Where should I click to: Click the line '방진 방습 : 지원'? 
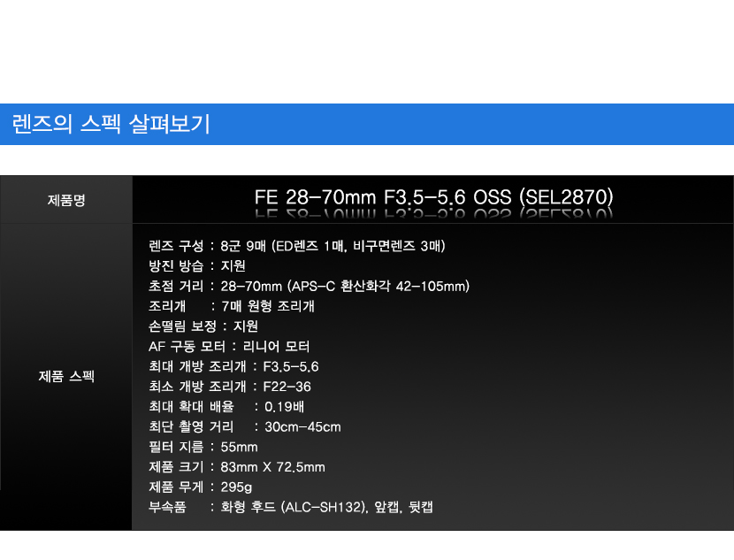tap(197, 266)
